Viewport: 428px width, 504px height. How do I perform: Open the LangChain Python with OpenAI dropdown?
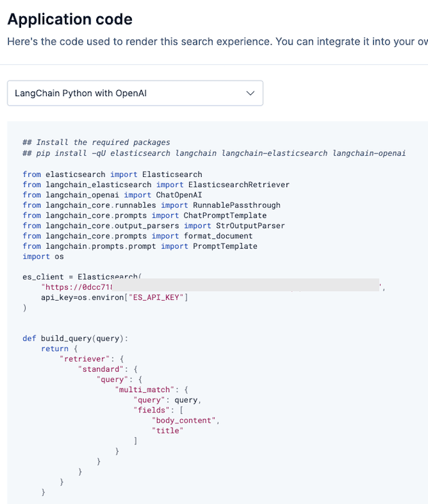click(134, 93)
